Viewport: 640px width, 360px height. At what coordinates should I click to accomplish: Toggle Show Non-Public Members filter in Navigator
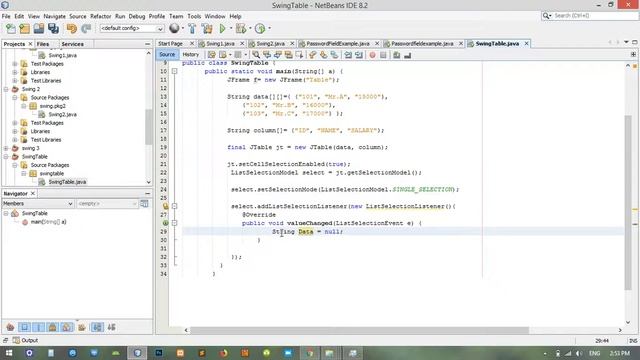pyautogui.click(x=53, y=327)
